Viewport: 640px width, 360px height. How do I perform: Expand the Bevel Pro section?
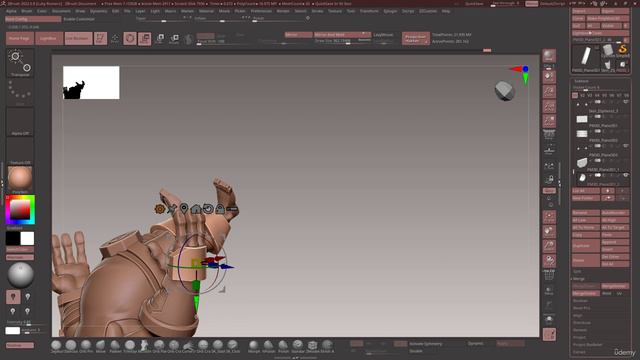coord(582,308)
